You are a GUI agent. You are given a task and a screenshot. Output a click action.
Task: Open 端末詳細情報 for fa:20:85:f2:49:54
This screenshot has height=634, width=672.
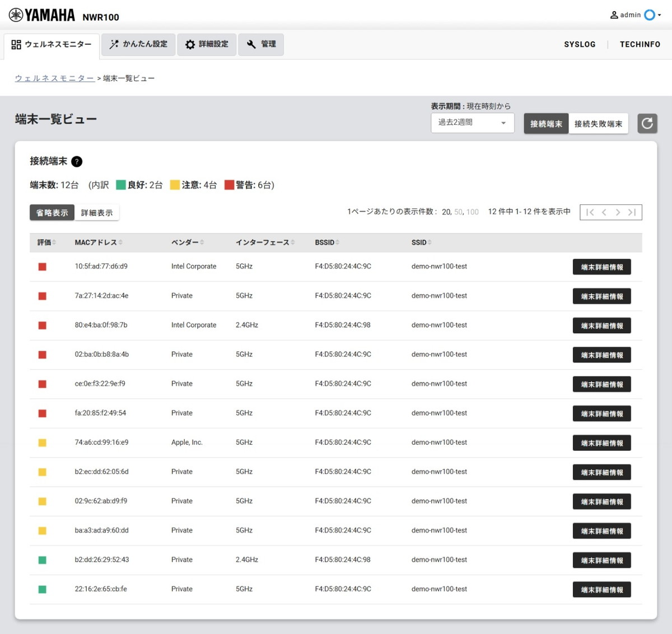pyautogui.click(x=602, y=414)
